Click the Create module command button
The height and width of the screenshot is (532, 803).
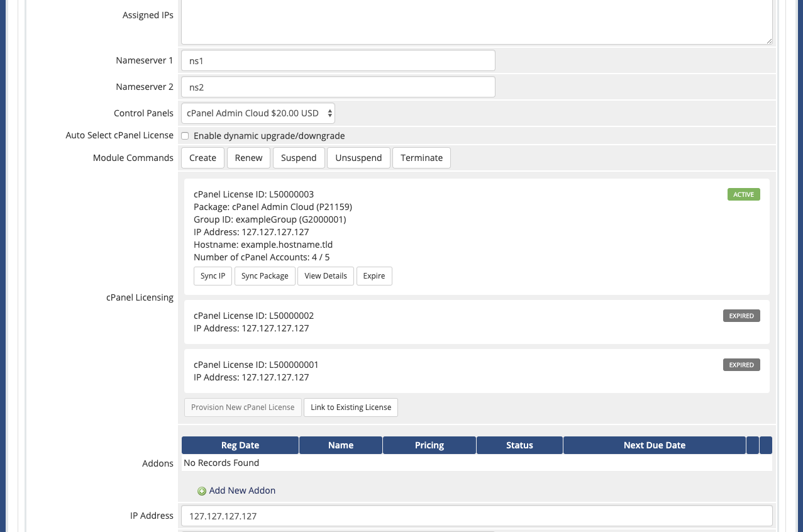tap(202, 158)
